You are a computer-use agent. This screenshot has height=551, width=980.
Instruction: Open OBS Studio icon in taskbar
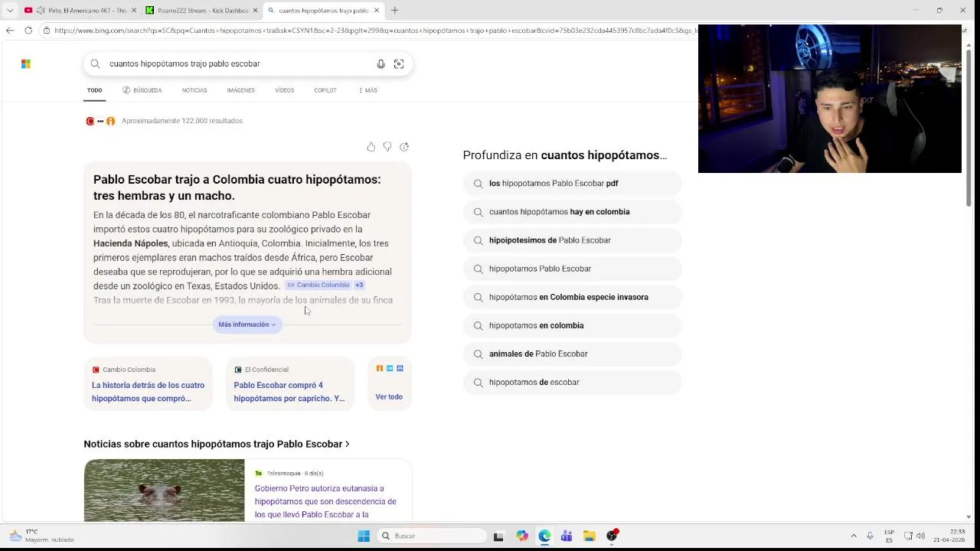(x=612, y=536)
